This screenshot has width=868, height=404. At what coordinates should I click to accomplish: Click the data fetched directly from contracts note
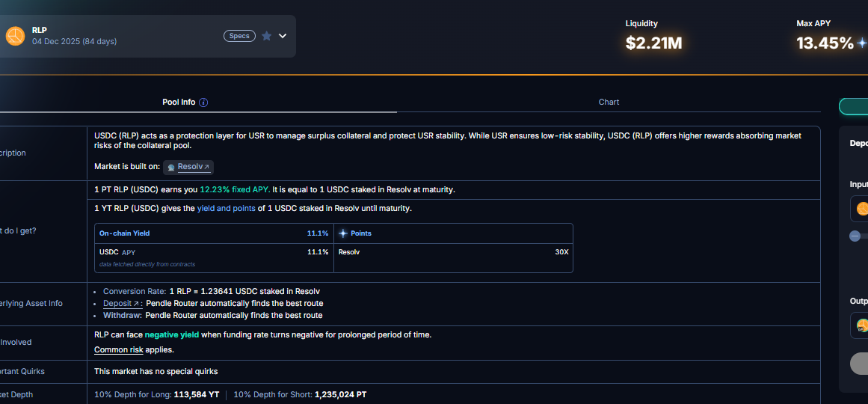(x=147, y=264)
